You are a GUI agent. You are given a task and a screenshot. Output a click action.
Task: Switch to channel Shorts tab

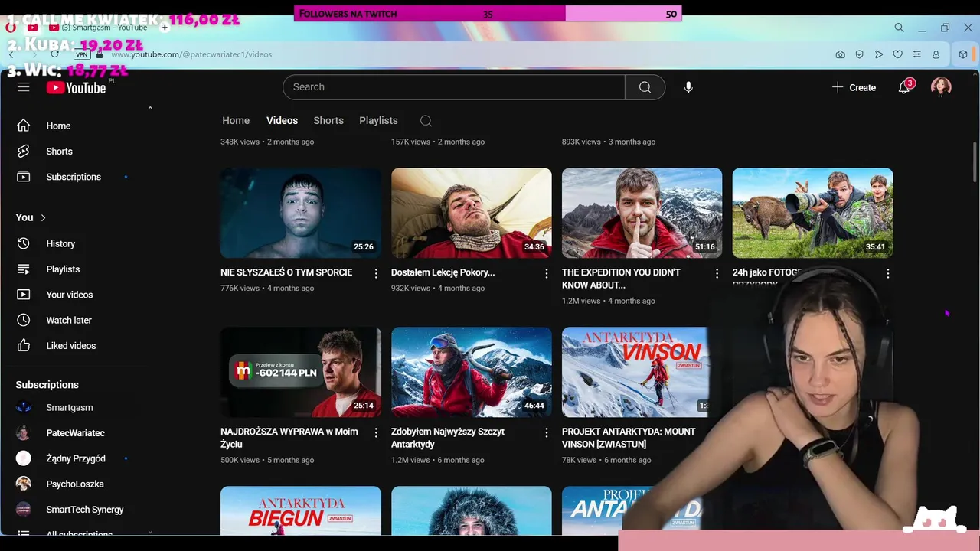pos(328,121)
